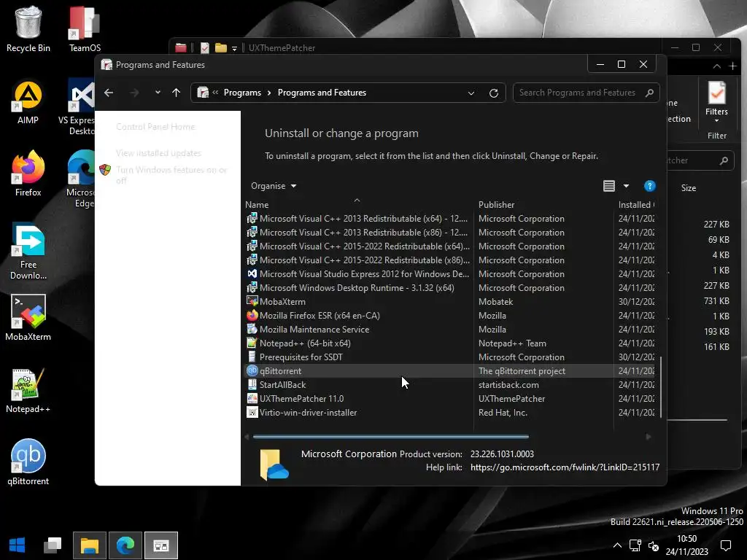The width and height of the screenshot is (747, 560).
Task: Open quick access toolbar dropdown in UXThemePatcher
Action: (234, 49)
